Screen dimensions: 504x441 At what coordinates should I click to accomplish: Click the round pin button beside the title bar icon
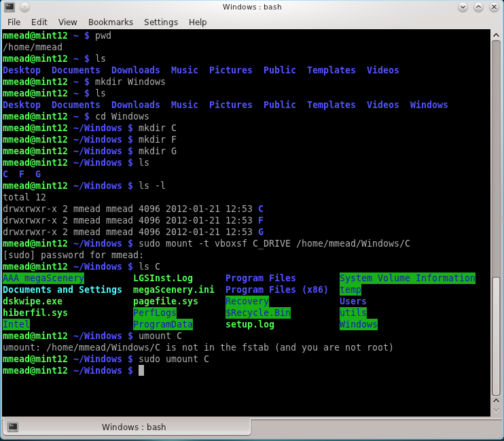[24, 7]
